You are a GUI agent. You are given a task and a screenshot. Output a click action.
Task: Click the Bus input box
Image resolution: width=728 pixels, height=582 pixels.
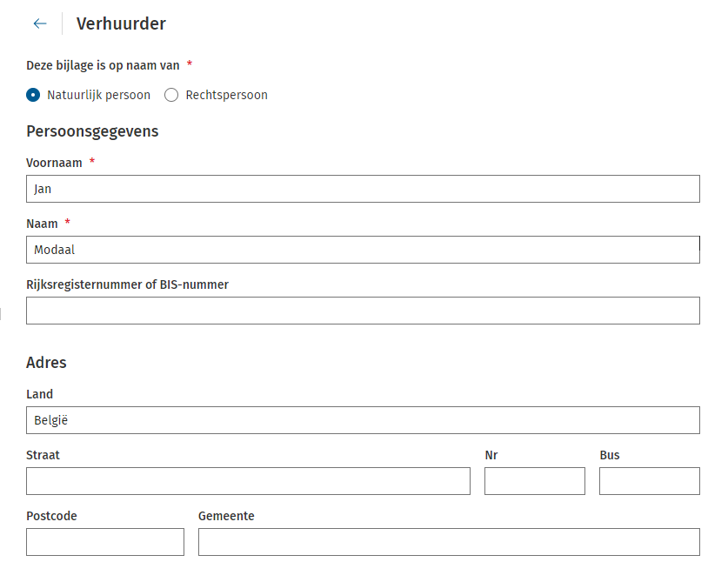pyautogui.click(x=649, y=481)
